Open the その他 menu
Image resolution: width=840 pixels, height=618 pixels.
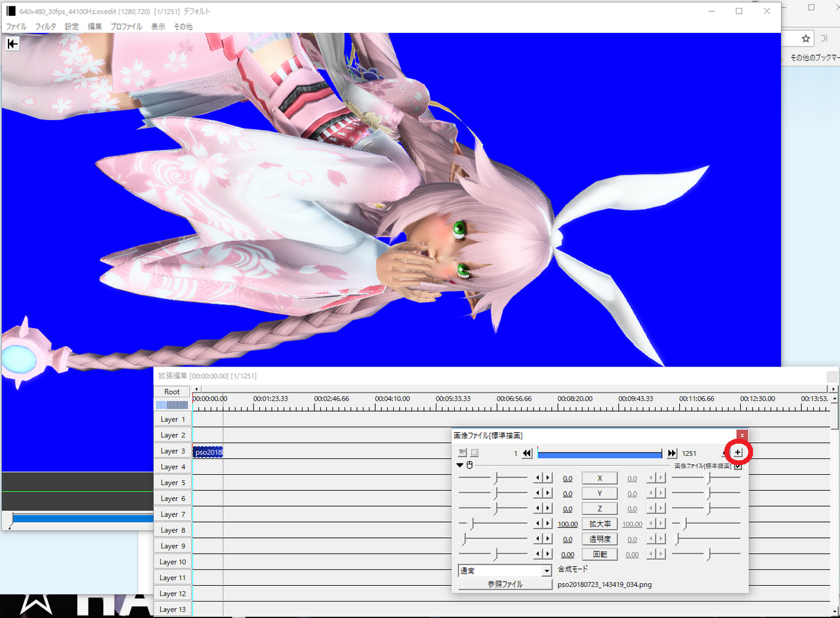(x=183, y=27)
